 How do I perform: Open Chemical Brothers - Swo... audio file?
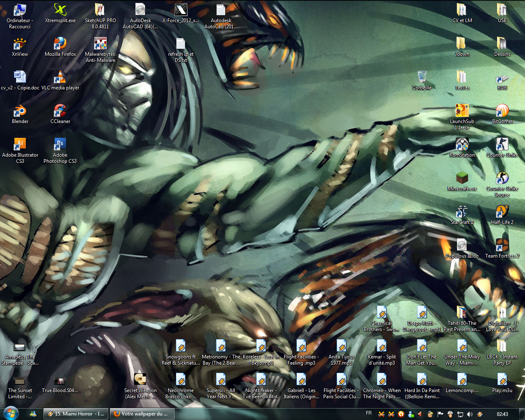pos(381,319)
